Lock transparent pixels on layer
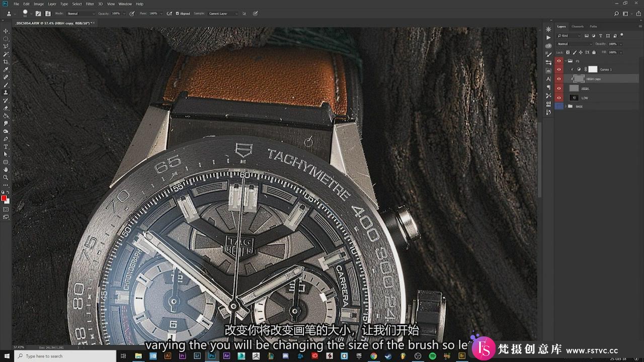This screenshot has width=644, height=362. 568,52
